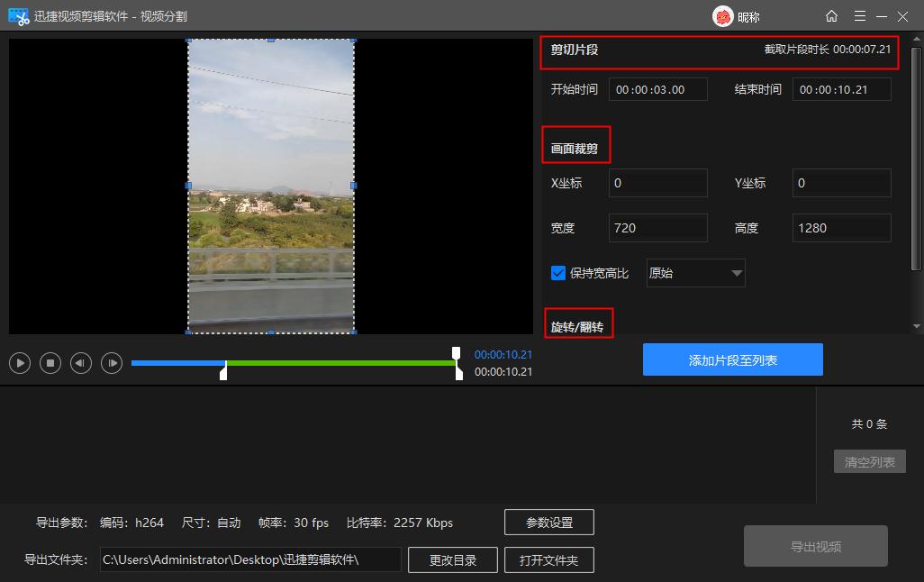The image size is (924, 582).
Task: Click 打开文件夹 to open the export folder
Action: (x=548, y=559)
